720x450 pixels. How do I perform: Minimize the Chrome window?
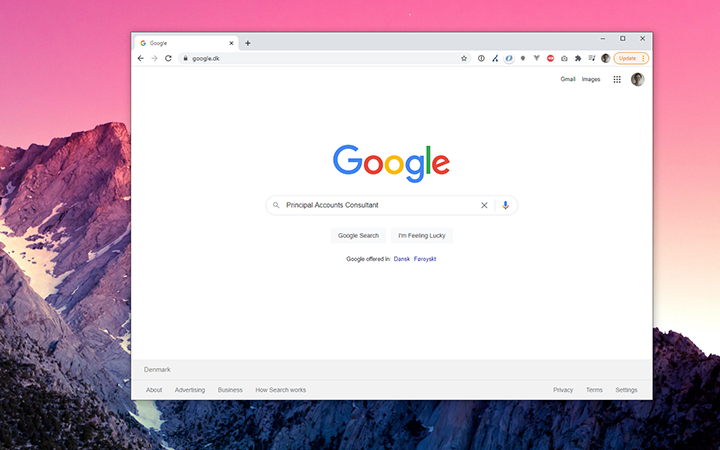602,39
